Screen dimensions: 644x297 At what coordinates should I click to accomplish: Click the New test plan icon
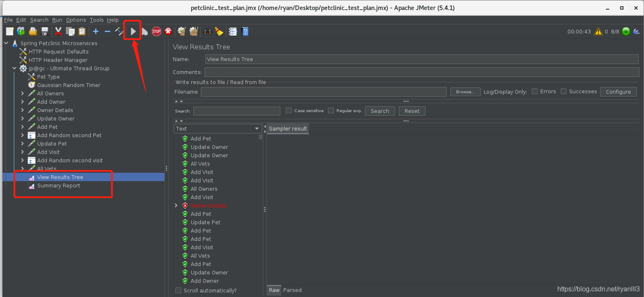point(10,31)
